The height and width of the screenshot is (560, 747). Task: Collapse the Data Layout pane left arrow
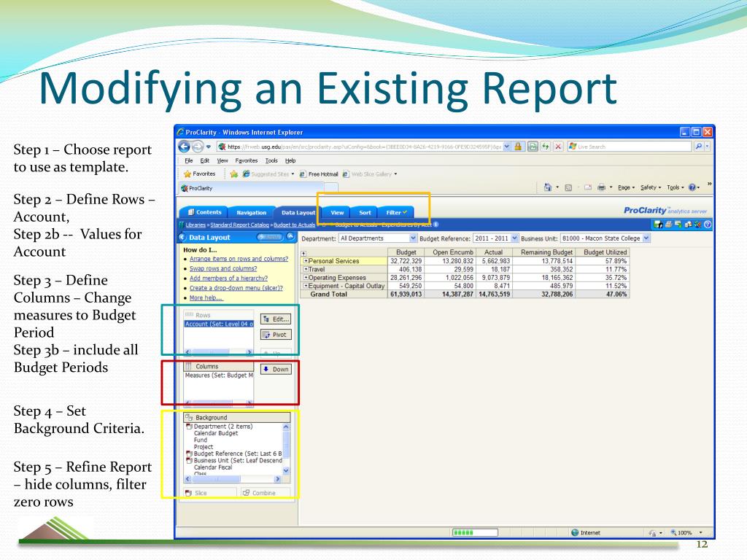pyautogui.click(x=182, y=237)
